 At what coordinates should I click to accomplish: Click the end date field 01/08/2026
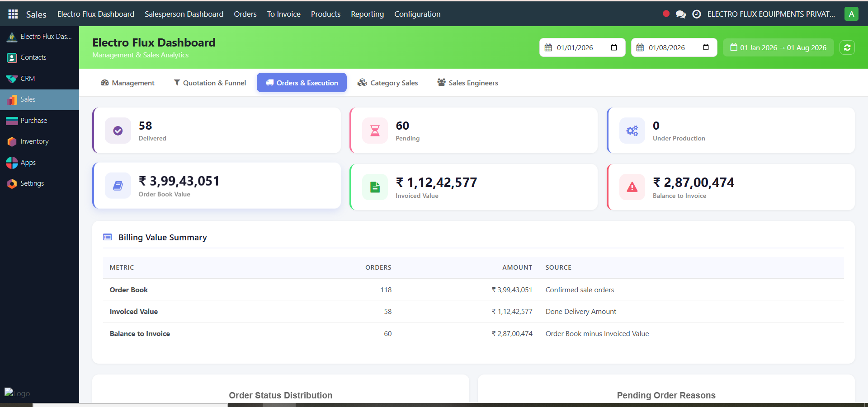coord(674,47)
